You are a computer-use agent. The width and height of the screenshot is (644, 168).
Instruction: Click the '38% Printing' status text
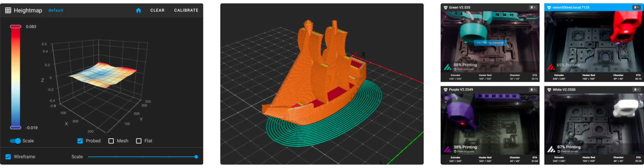click(x=465, y=147)
